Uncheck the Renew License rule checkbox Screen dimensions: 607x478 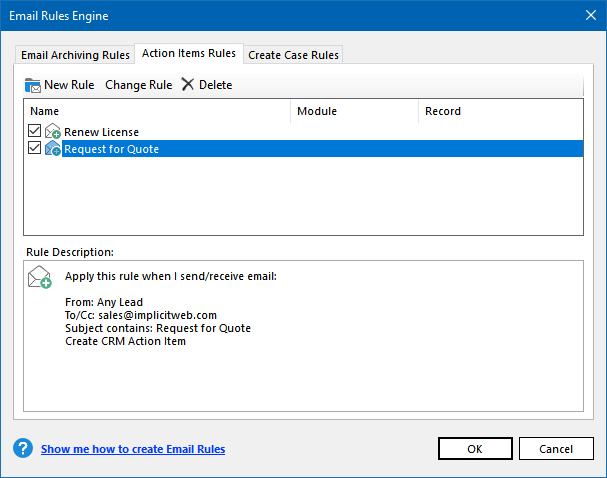pyautogui.click(x=35, y=132)
